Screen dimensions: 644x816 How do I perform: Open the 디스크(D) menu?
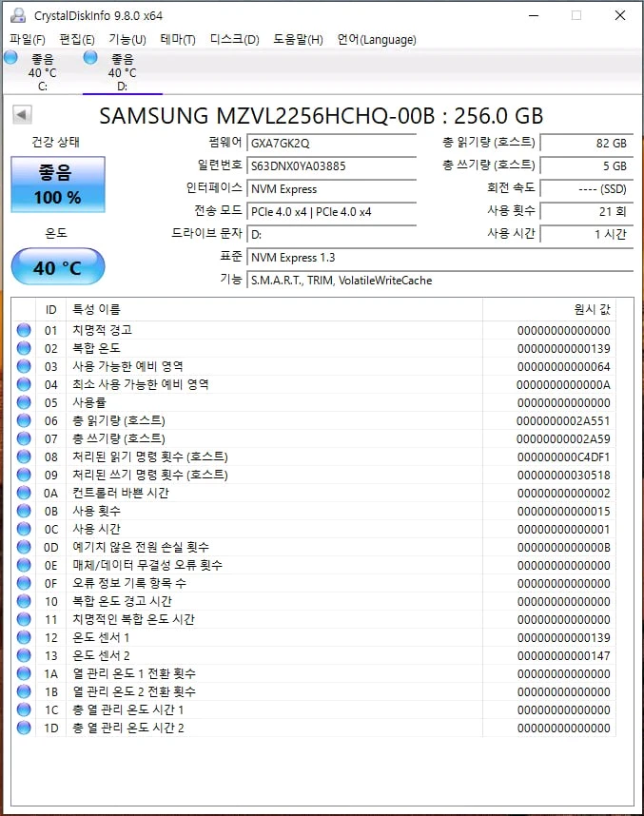[234, 40]
